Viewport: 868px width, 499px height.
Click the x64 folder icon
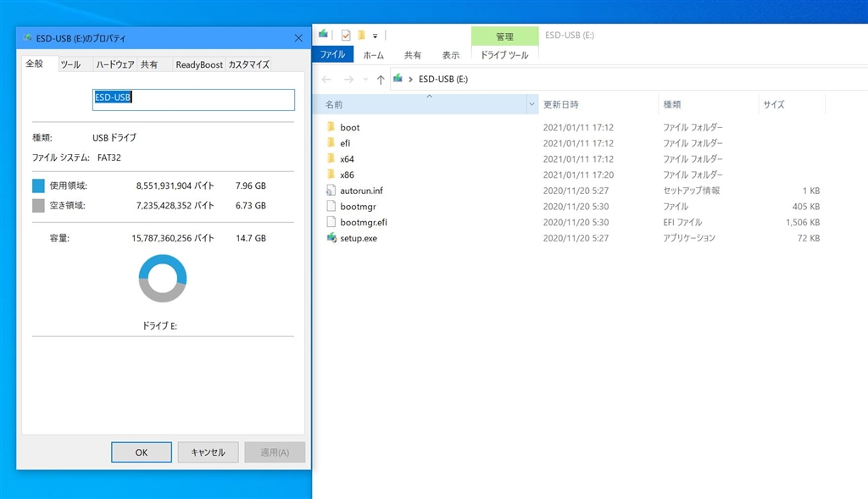tap(331, 158)
